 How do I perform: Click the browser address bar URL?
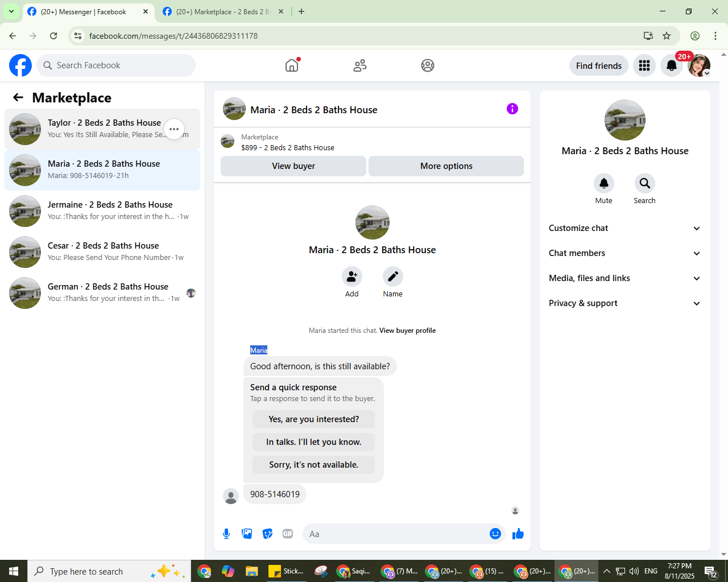pos(173,36)
